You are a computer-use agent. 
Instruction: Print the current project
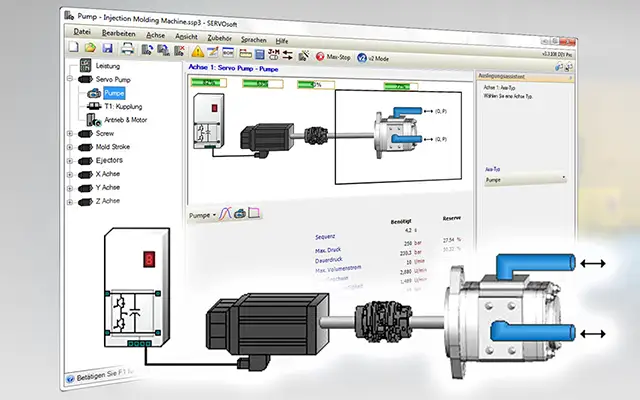pos(127,49)
